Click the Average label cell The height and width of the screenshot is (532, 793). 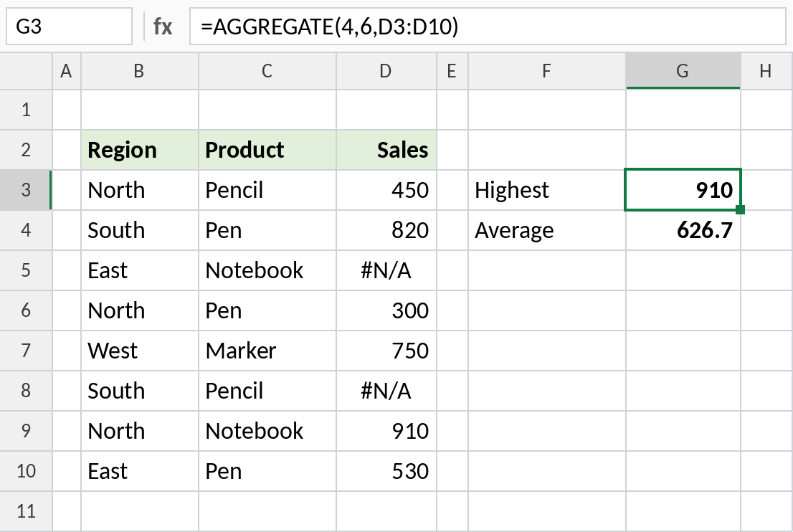coord(546,230)
